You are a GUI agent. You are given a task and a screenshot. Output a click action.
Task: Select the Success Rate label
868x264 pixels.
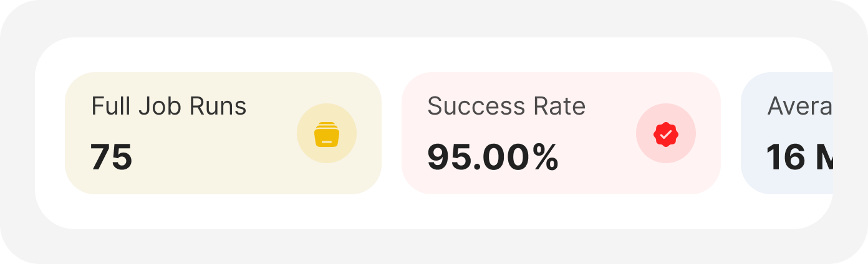506,106
